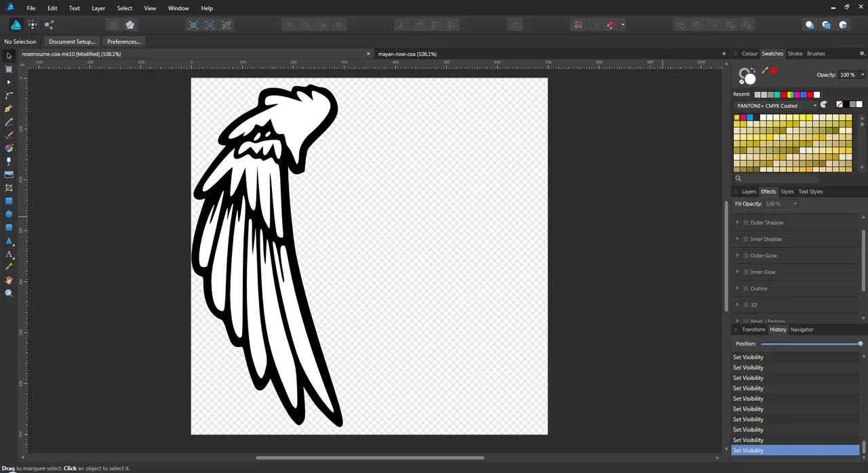Select the View hand tool
The width and height of the screenshot is (868, 473).
(9, 280)
